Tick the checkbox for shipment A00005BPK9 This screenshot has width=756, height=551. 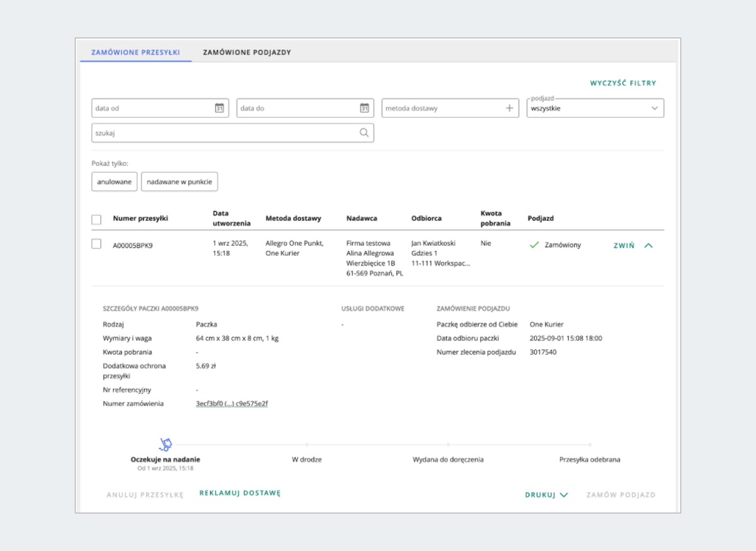[96, 244]
